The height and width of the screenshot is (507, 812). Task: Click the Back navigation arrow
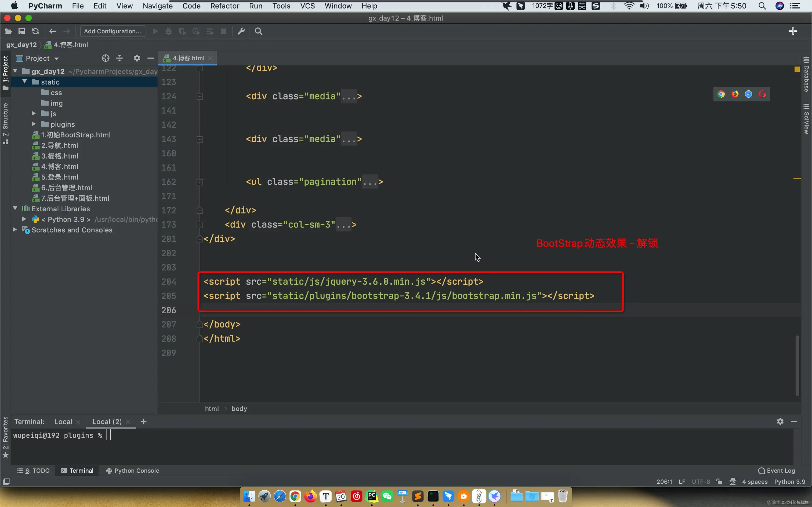click(x=52, y=31)
